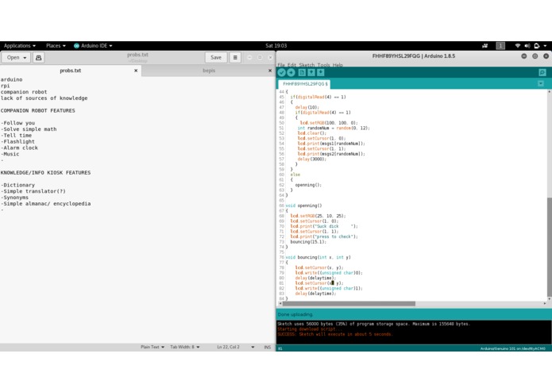Image resolution: width=552 pixels, height=392 pixels.
Task: Click the Save button in gedit
Action: [x=216, y=57]
